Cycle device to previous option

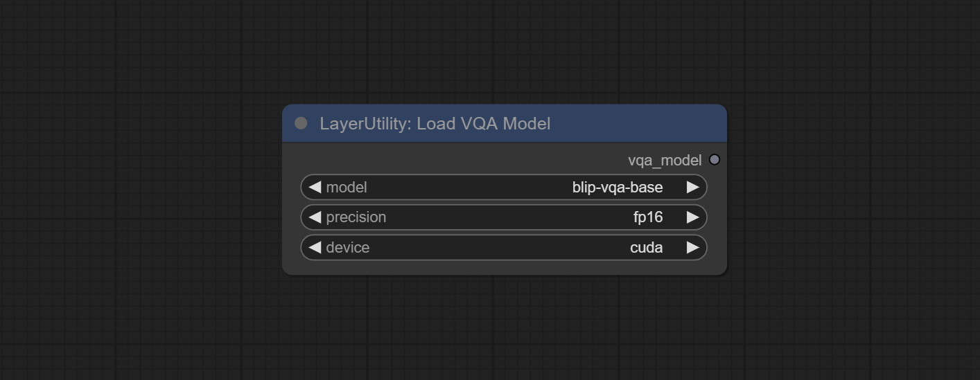click(315, 248)
